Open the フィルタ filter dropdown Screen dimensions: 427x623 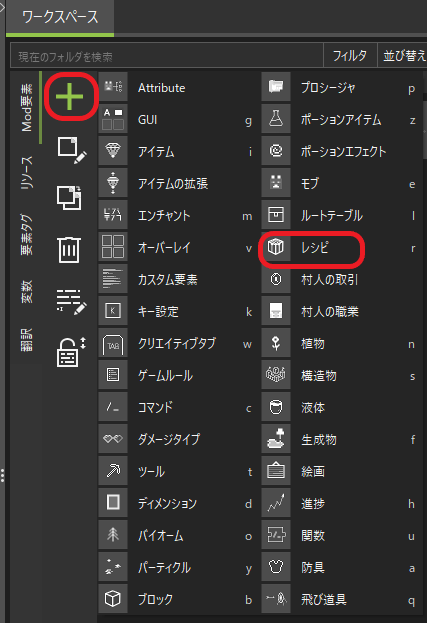[350, 55]
